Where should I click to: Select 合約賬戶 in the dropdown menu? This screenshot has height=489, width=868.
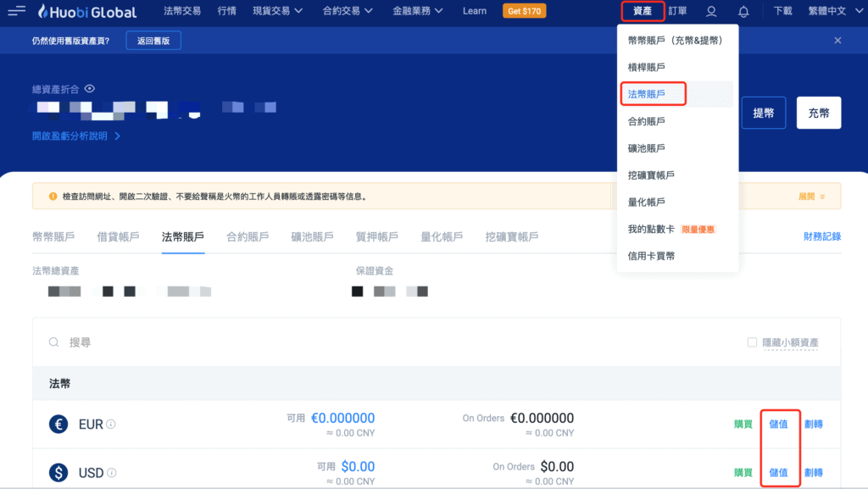(677, 121)
